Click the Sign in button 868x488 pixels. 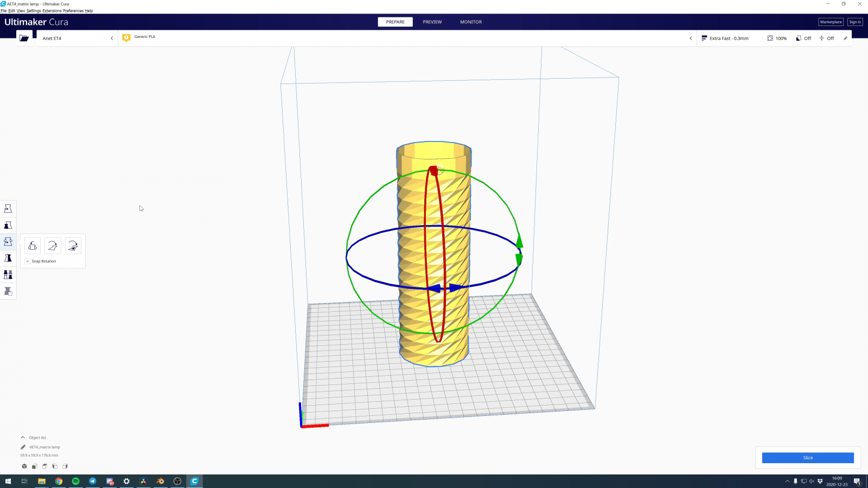(x=855, y=22)
